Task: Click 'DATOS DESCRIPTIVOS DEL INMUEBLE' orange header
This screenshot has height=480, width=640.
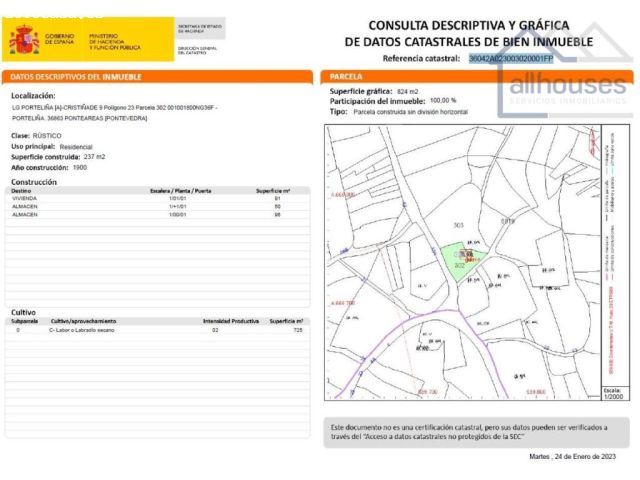Action: [x=157, y=77]
